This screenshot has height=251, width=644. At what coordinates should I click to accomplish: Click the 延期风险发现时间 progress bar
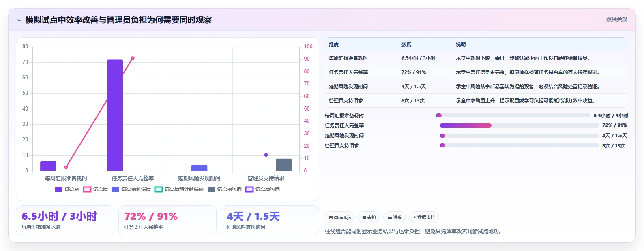[x=519, y=136]
